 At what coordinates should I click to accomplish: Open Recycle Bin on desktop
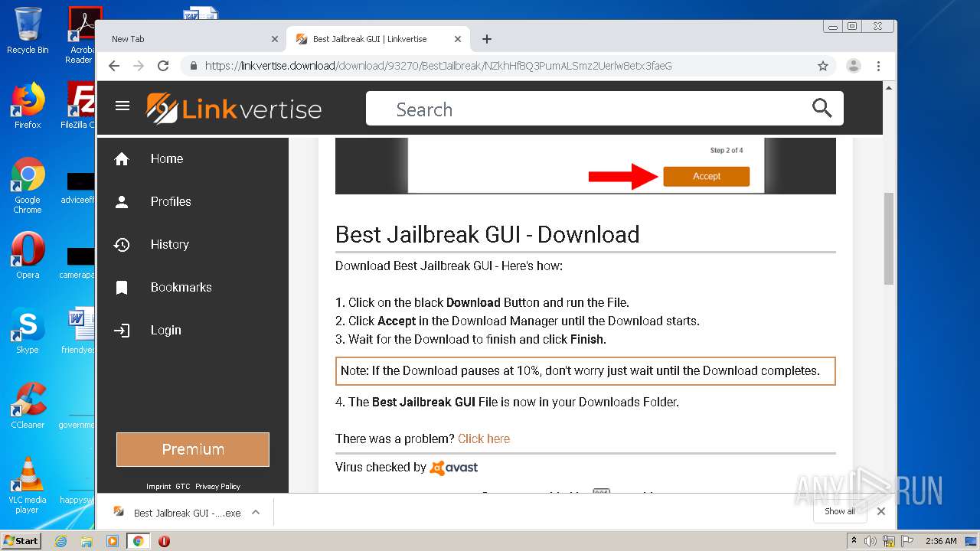click(28, 31)
